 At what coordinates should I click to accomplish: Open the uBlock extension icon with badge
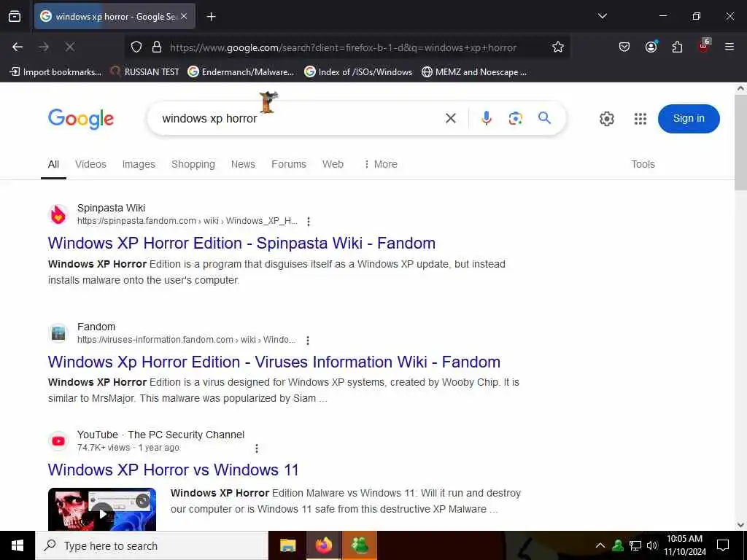coord(704,46)
